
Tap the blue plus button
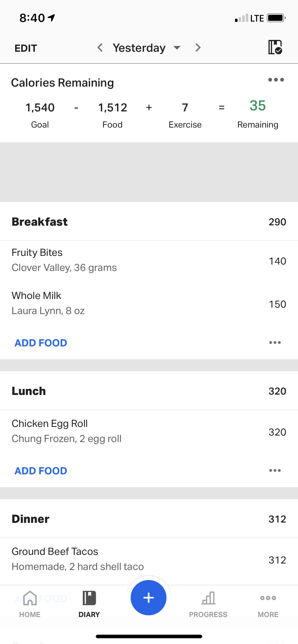point(148,598)
